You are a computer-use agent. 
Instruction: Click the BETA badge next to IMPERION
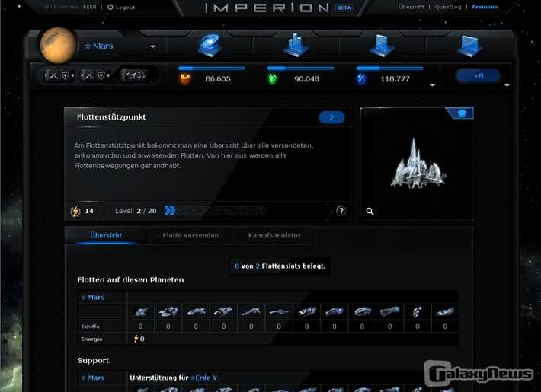(344, 8)
